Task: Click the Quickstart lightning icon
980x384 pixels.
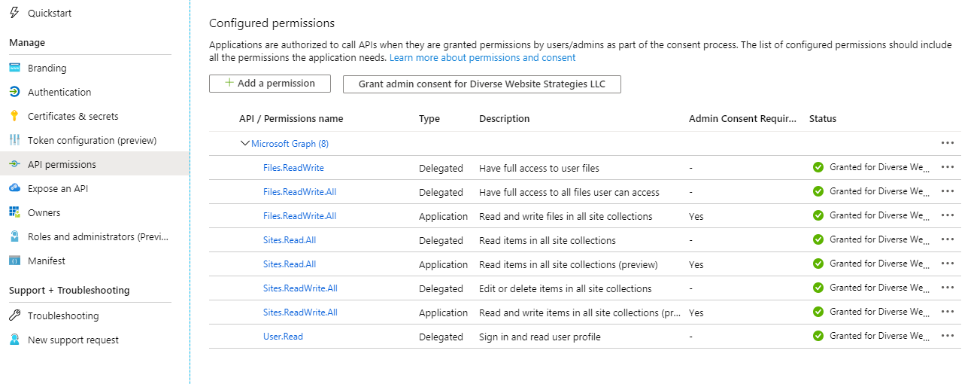Action: point(14,14)
